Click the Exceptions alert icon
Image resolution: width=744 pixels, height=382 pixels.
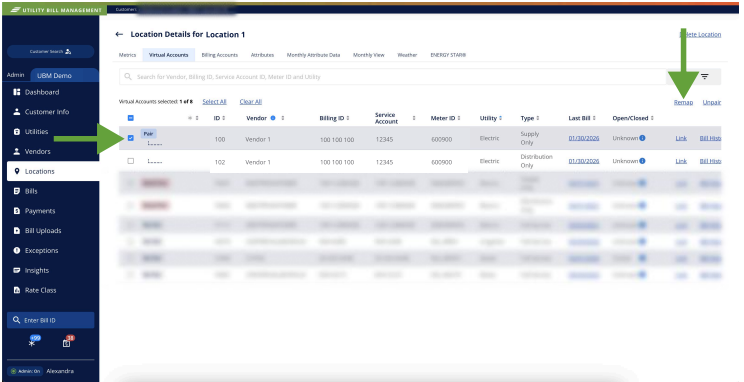coord(17,251)
